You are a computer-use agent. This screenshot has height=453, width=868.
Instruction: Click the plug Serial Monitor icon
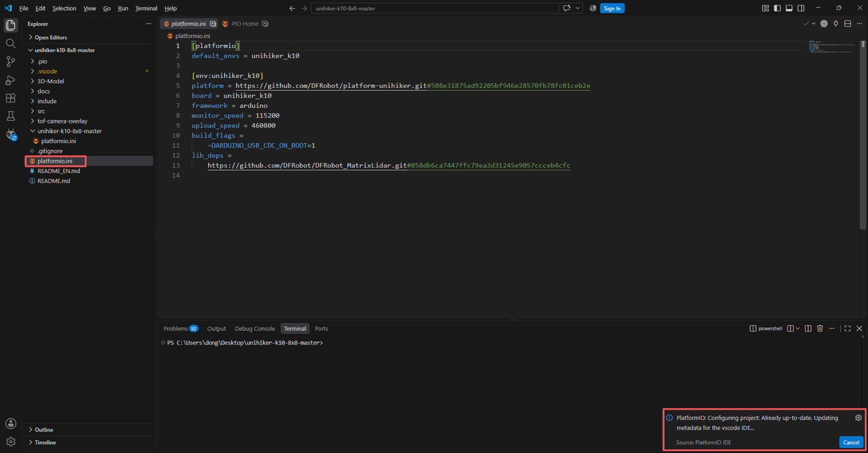835,23
